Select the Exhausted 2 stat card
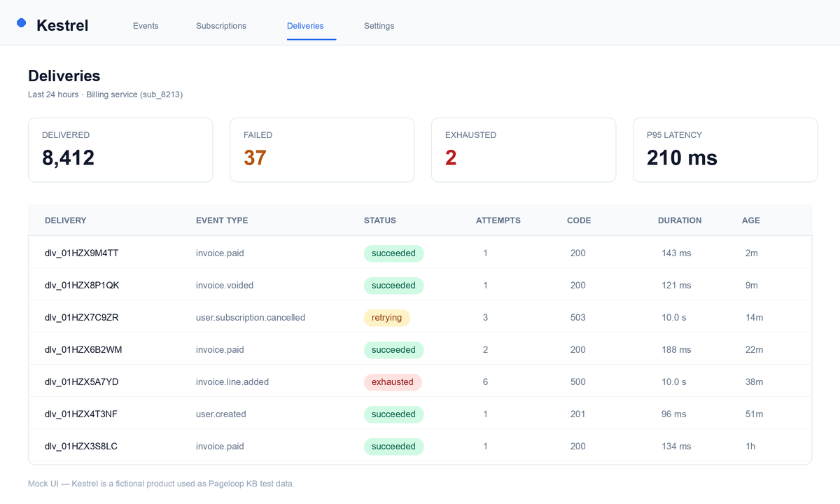840x504 pixels. [x=524, y=150]
